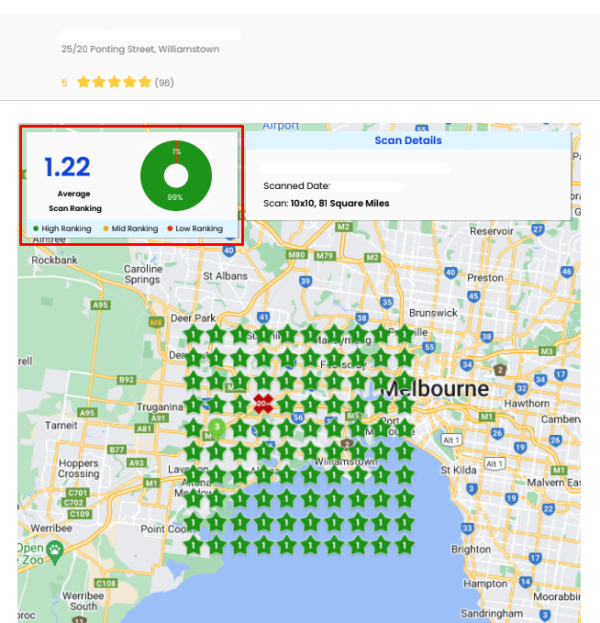This screenshot has width=600, height=623.
Task: Click the St Kilda map label
Action: (x=458, y=470)
